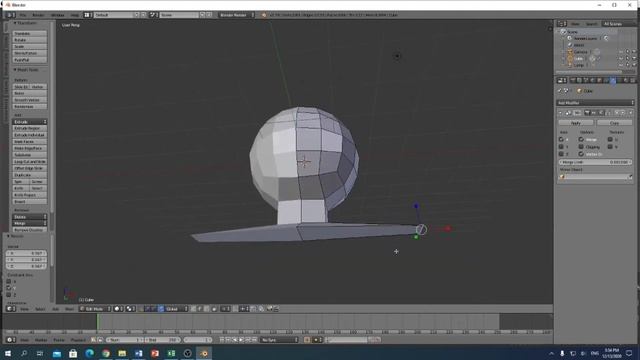
Task: Toggle the Cube visibility eye in the Outliner
Action: click(621, 58)
